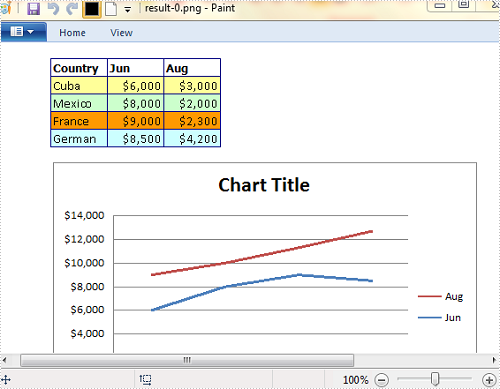
Task: Switch to the Home ribbon tab
Action: [x=72, y=33]
